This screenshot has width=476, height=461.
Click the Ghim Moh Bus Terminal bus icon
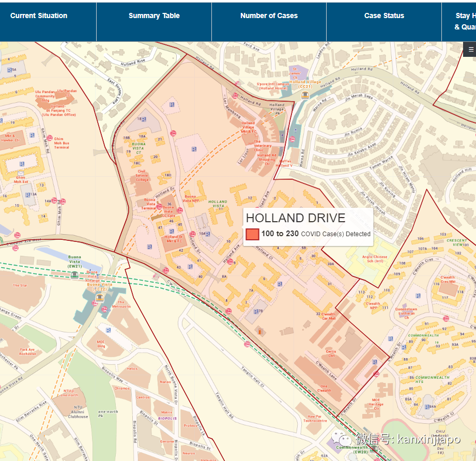50,139
